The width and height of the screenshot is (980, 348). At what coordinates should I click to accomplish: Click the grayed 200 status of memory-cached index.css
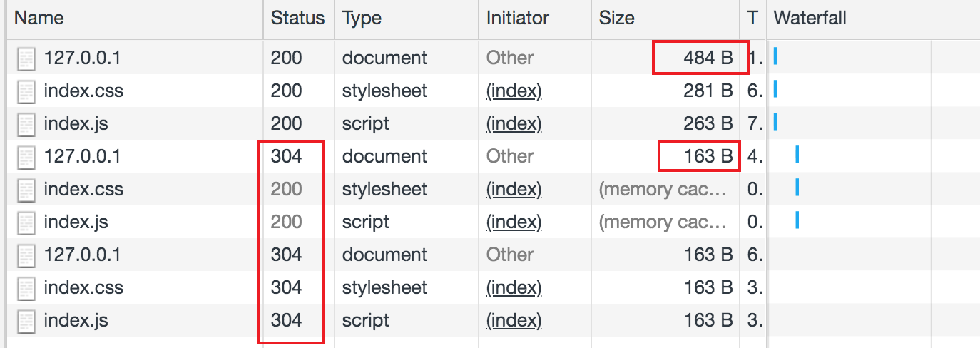(287, 190)
